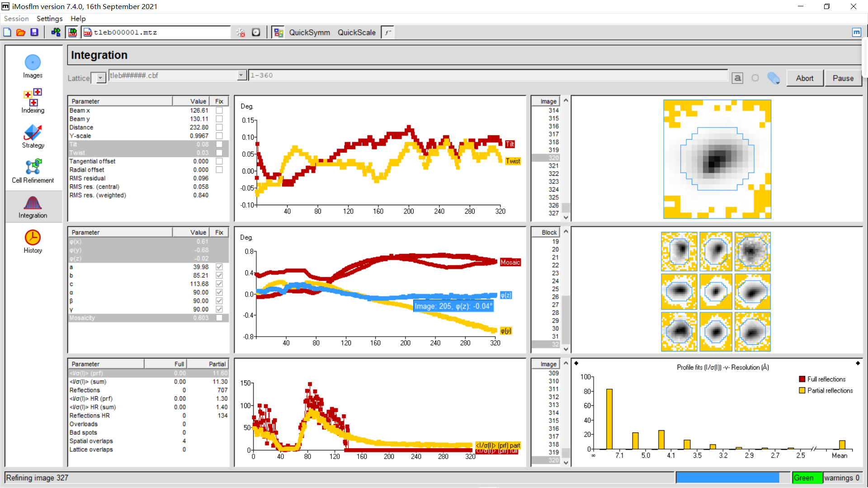Screen dimensions: 868x488
Task: Toggle the Fix checkbox for Beam x
Action: (x=219, y=110)
